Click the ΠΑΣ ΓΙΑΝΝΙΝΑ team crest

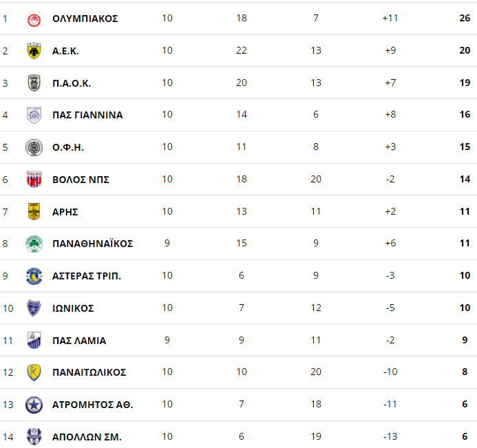tap(34, 115)
